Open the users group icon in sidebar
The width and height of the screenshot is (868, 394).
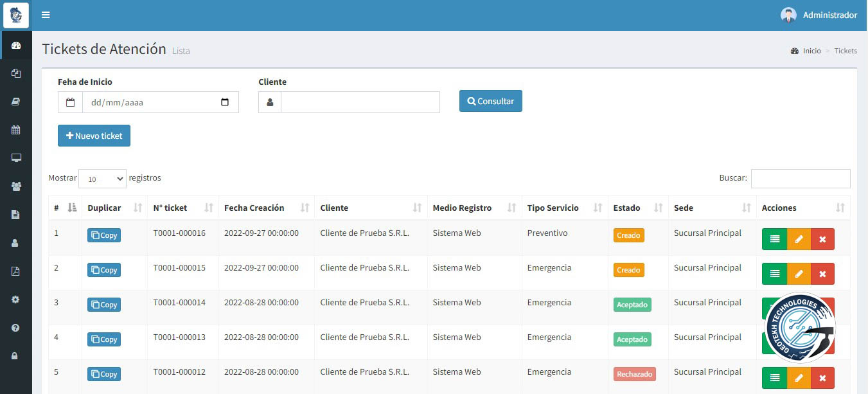[x=16, y=186]
